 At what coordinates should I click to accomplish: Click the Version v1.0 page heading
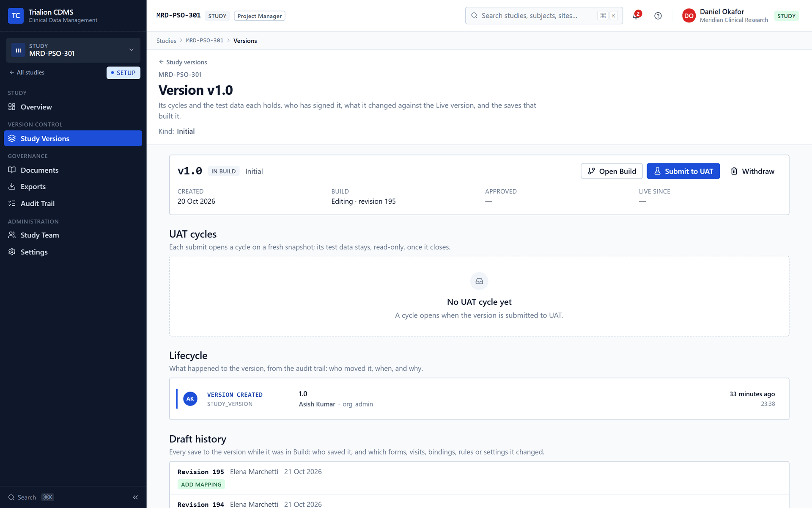195,90
